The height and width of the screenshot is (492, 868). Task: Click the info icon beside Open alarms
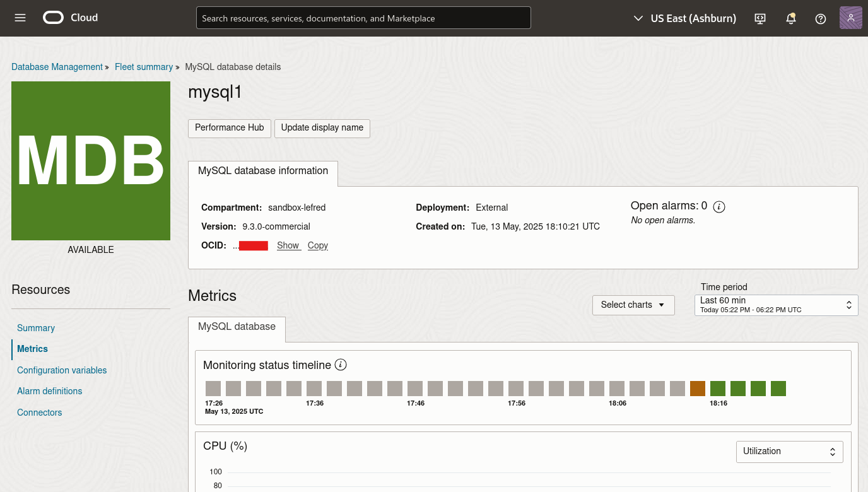tap(719, 206)
